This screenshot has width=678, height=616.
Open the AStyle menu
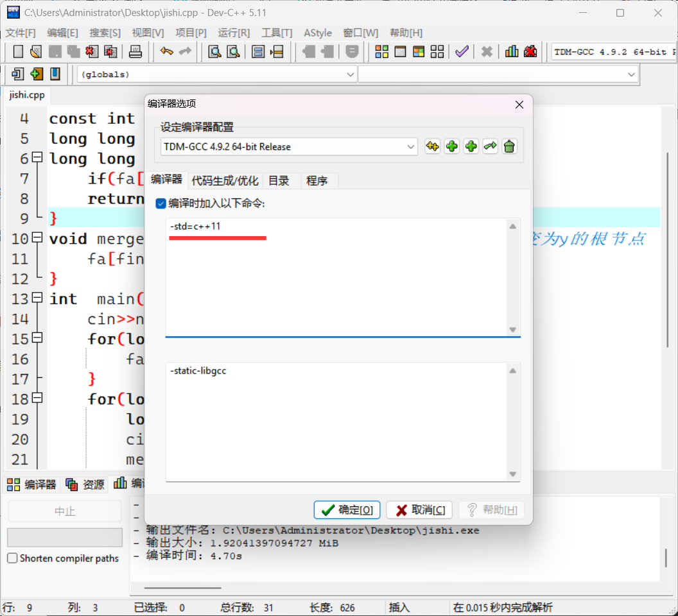pyautogui.click(x=318, y=33)
